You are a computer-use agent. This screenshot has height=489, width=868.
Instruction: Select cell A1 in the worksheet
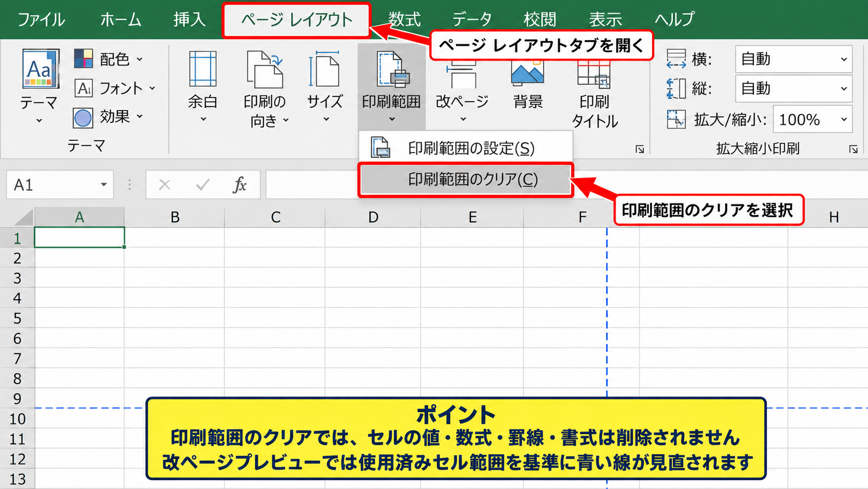click(x=79, y=237)
